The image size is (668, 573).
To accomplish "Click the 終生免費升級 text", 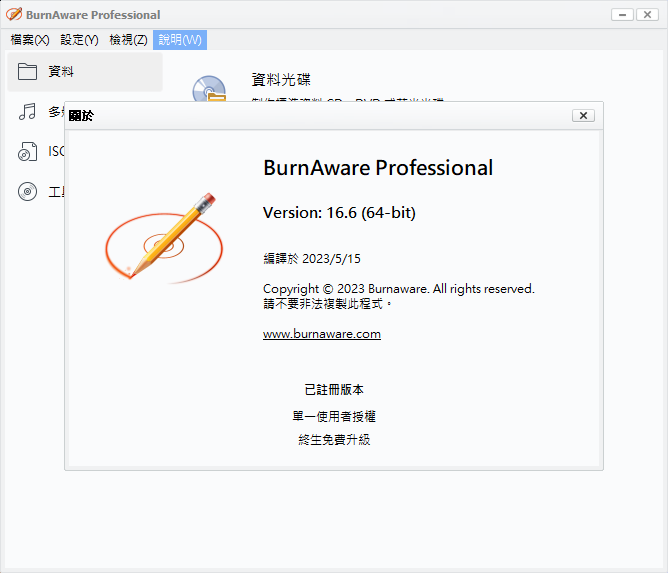I will (334, 439).
